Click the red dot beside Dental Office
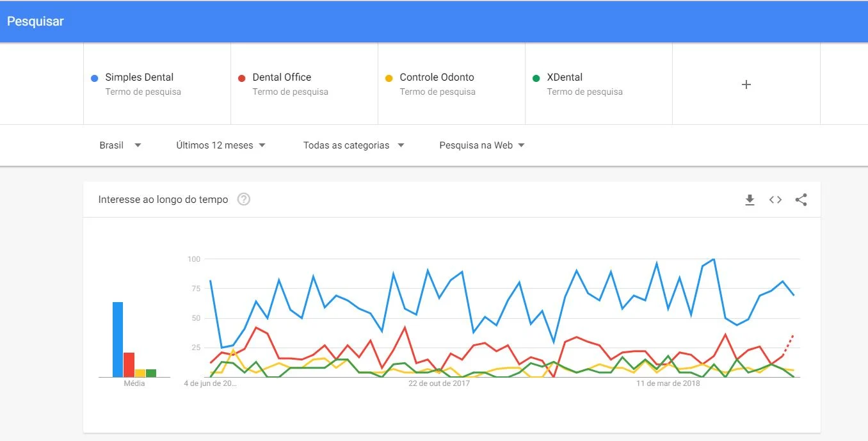868x441 pixels. [241, 78]
